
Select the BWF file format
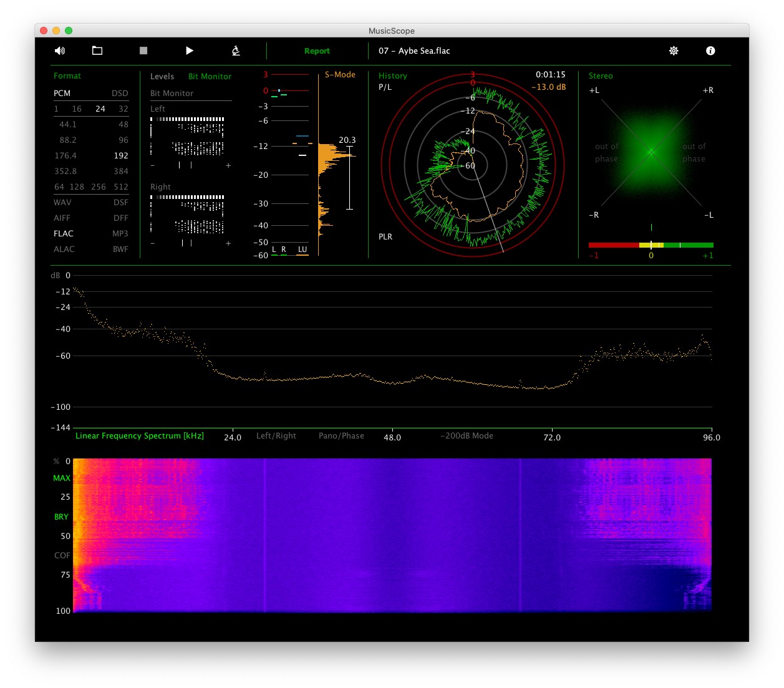coord(120,249)
